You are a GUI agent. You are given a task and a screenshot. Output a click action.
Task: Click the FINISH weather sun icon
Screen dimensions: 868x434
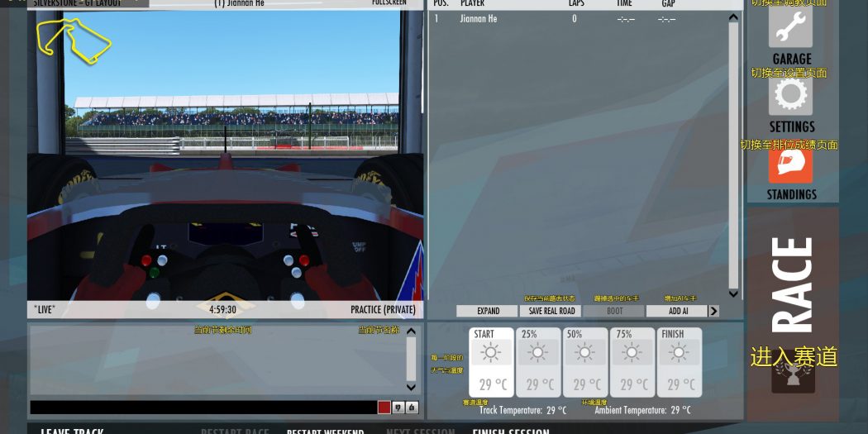pos(679,353)
